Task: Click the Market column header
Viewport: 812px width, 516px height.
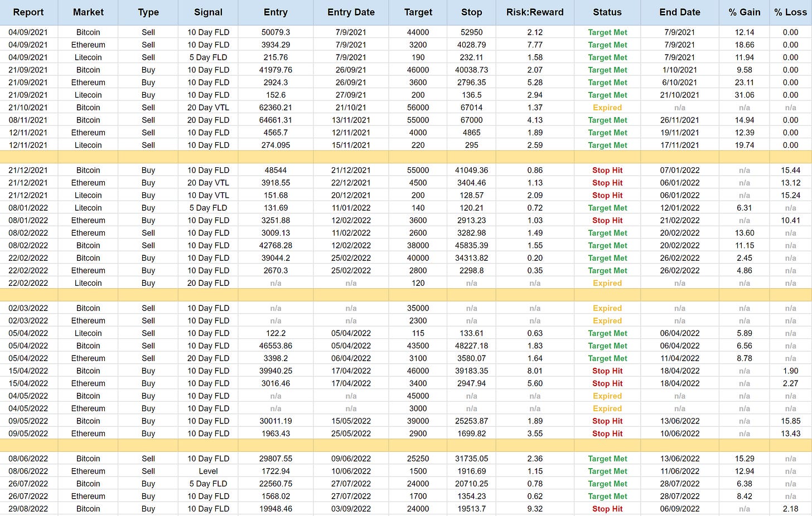Action: coord(88,12)
